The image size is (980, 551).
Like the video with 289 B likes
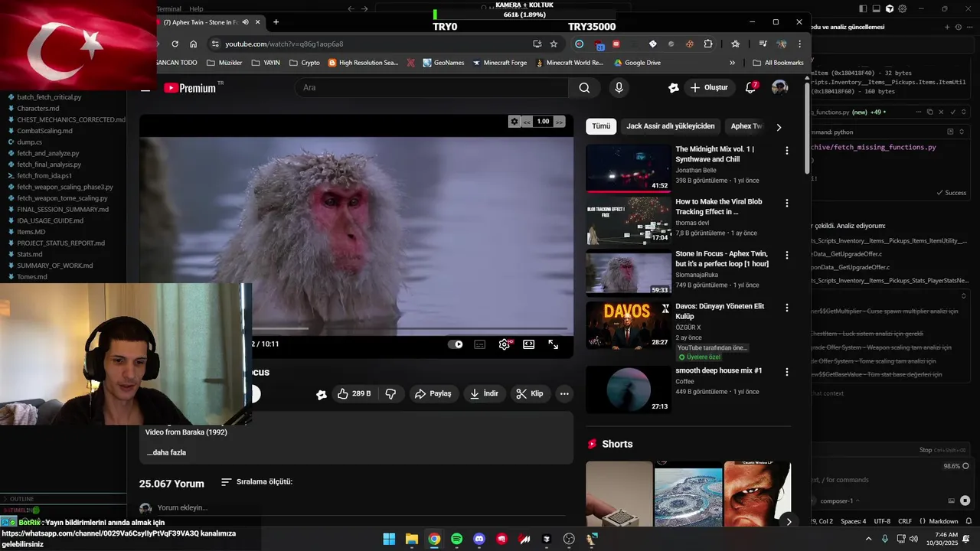354,393
